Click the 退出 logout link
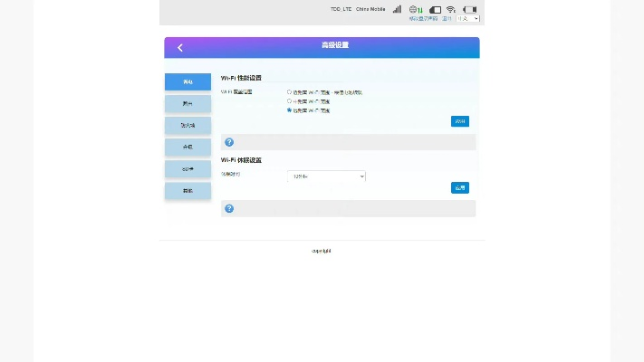Image resolution: width=644 pixels, height=362 pixels. (x=447, y=18)
